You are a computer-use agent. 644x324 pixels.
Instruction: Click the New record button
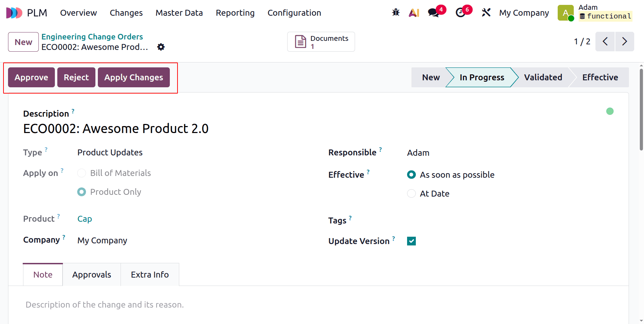pos(23,42)
